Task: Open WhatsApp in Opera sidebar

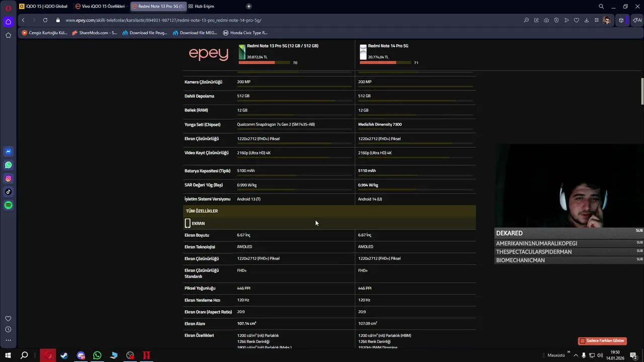Action: pyautogui.click(x=8, y=165)
